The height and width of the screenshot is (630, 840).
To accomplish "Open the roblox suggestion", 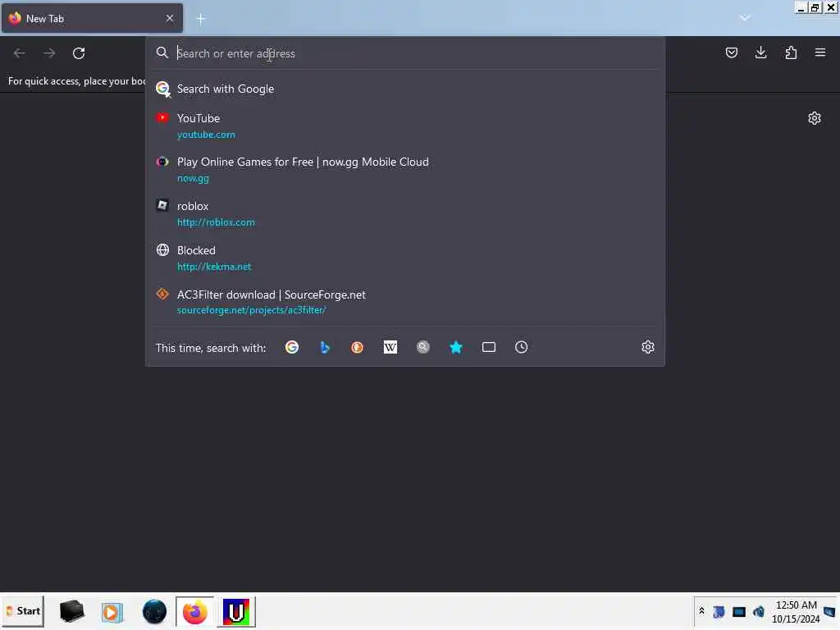I will coord(405,214).
